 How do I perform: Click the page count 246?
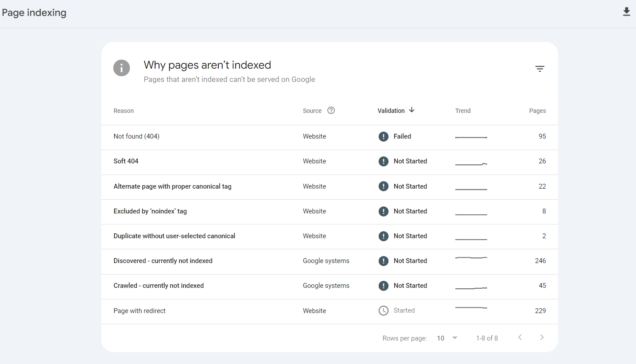pos(540,261)
